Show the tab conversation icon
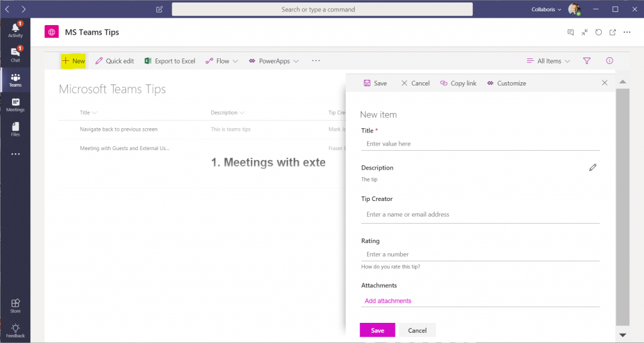The height and width of the screenshot is (343, 644). coord(570,33)
